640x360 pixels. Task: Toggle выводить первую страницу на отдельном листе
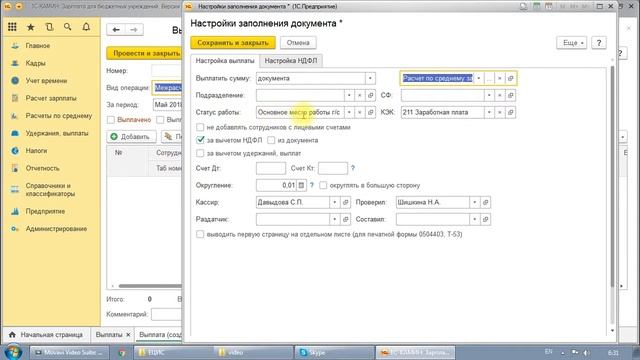pos(200,234)
